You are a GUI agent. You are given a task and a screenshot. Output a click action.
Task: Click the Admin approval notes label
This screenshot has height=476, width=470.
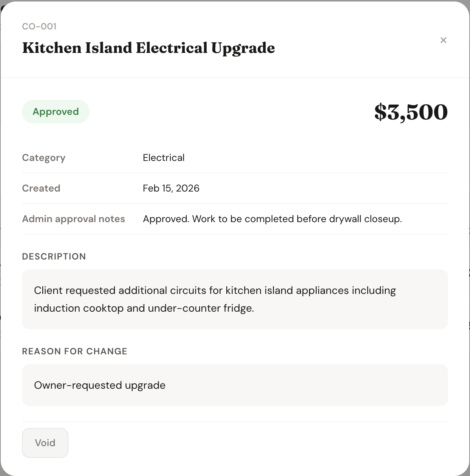point(73,219)
